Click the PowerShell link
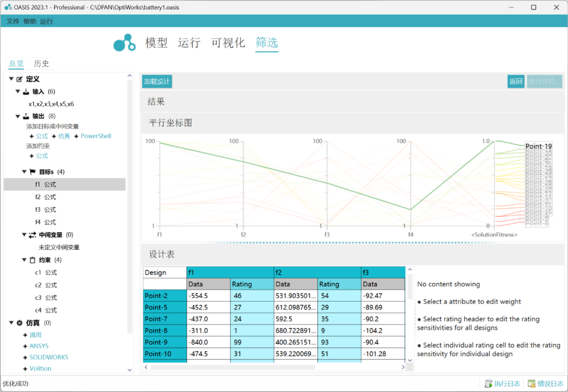The image size is (568, 392). tap(96, 136)
